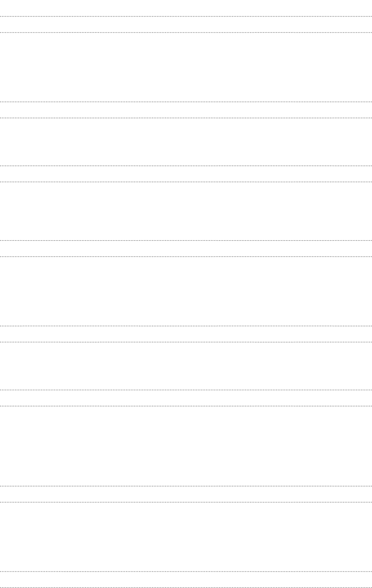Select the upper line of the fourth pair
The image size is (372, 588).
[186, 240]
